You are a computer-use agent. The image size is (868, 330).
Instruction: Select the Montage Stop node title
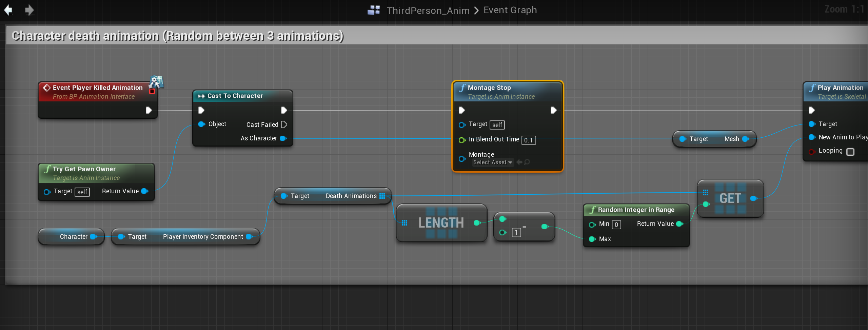click(489, 88)
